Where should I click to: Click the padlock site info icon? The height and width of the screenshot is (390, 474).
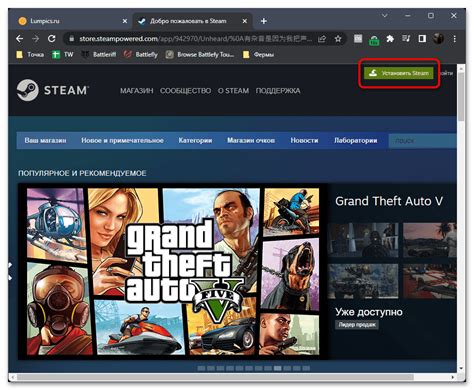pos(71,39)
